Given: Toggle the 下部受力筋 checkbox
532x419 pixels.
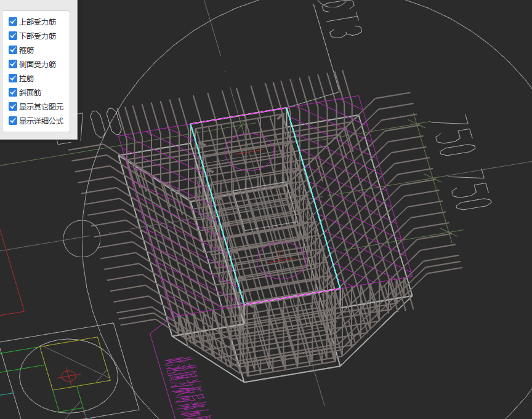Looking at the screenshot, I should pos(13,36).
